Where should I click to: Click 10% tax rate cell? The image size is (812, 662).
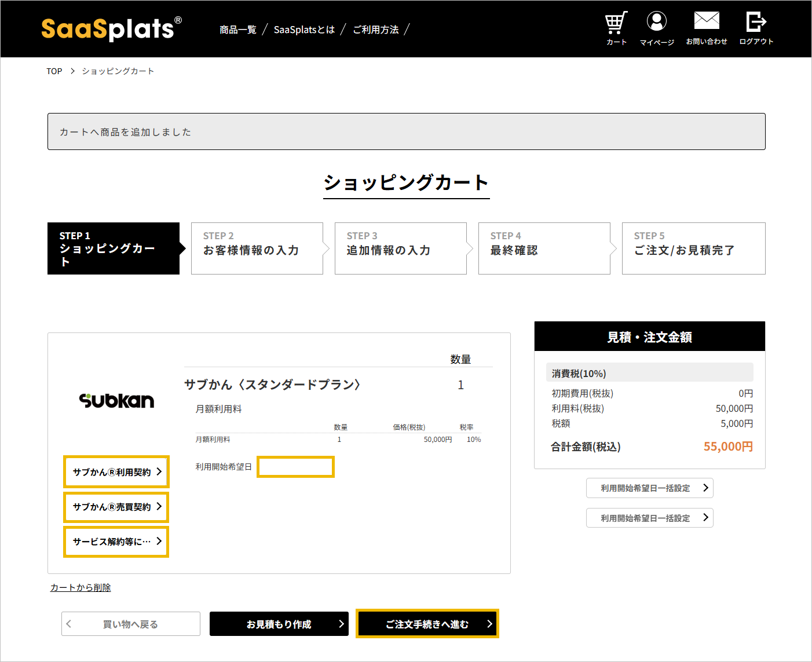[474, 440]
